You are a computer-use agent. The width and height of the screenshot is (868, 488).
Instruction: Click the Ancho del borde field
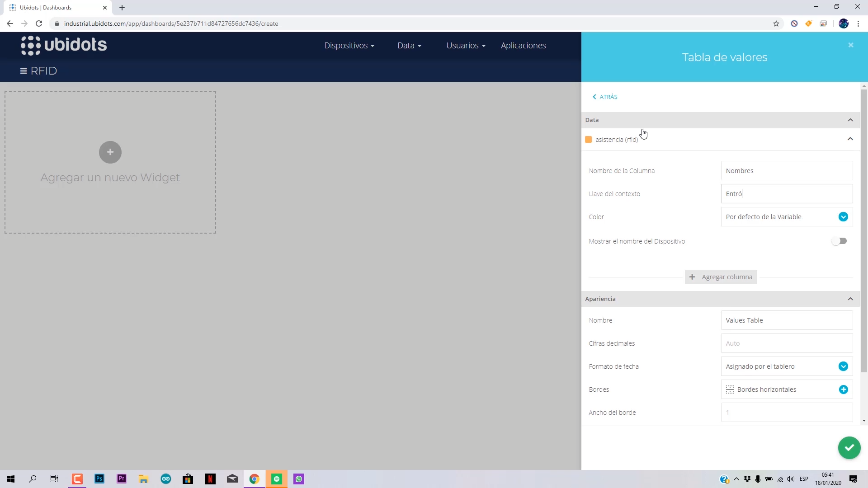click(787, 413)
